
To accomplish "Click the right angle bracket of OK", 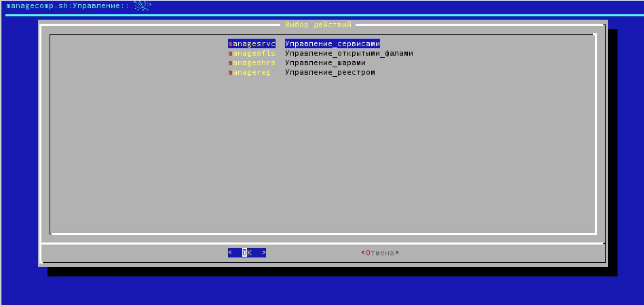I will pyautogui.click(x=263, y=253).
